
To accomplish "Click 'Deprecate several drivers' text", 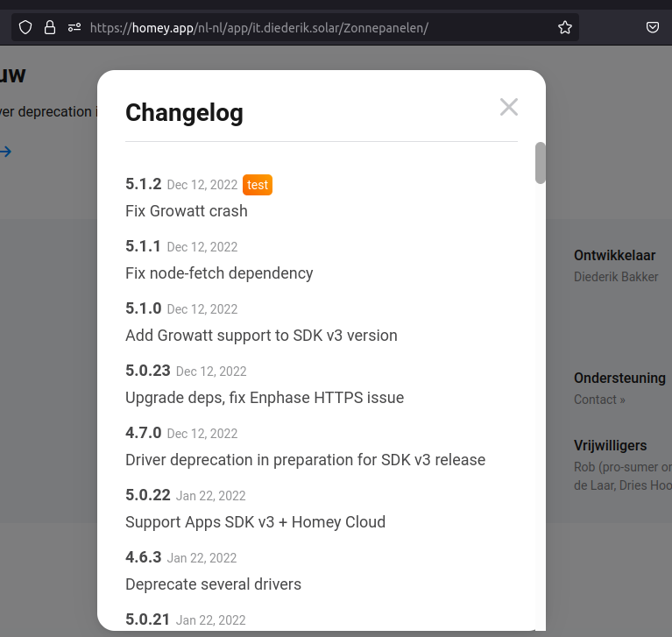I will point(213,584).
